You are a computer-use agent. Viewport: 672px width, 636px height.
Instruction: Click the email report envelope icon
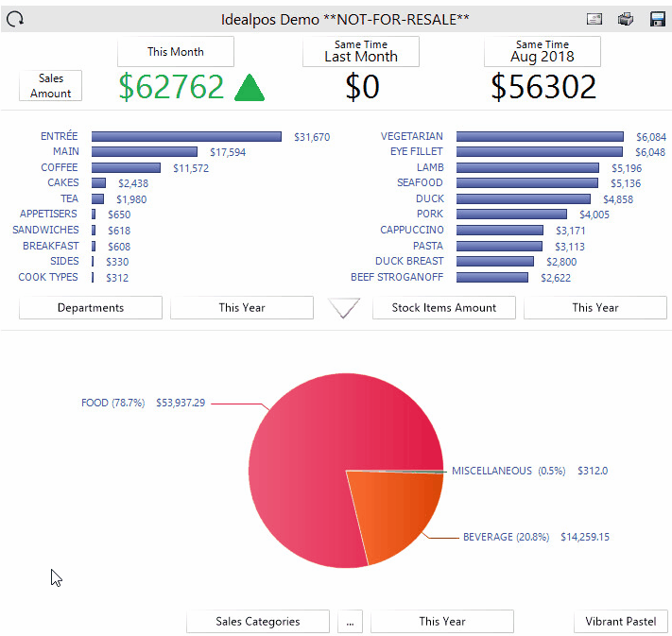coord(594,19)
